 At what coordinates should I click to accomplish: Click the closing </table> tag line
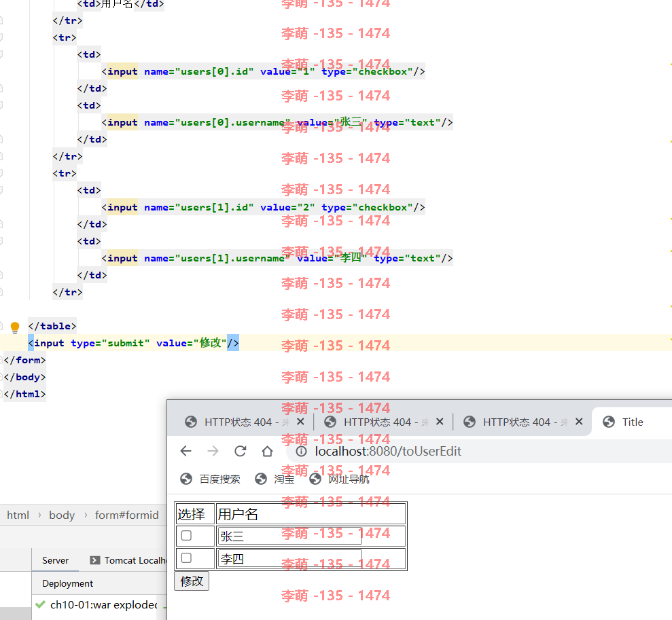tap(52, 326)
